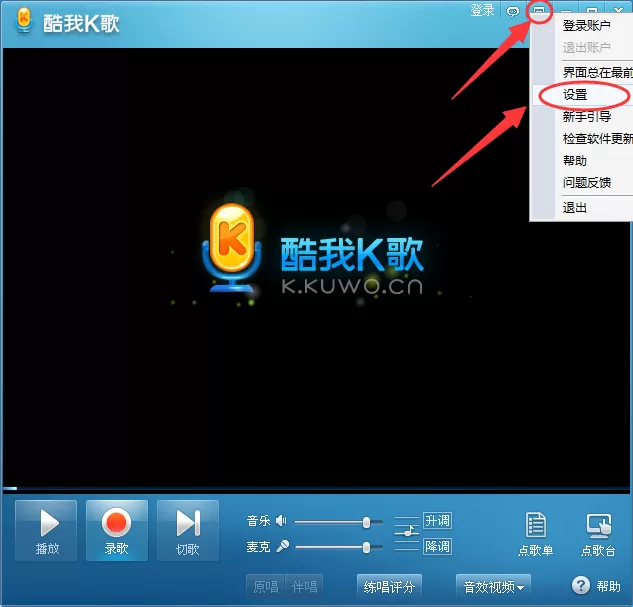Click the 练唱评分 practice scoring button
Viewport: 633px width, 607px height.
tap(389, 586)
